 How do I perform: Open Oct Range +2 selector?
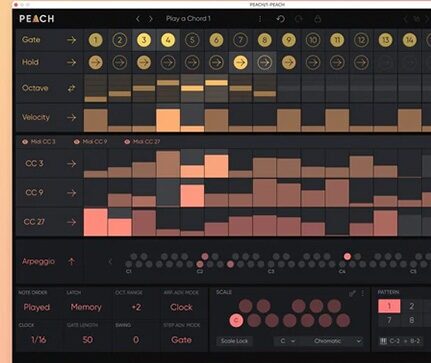[x=136, y=307]
